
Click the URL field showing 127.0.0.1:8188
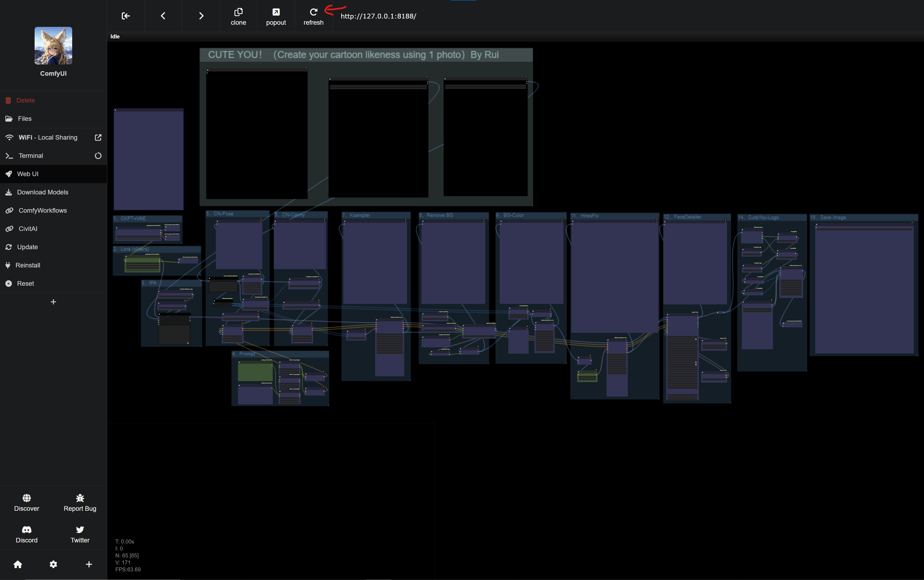[378, 16]
